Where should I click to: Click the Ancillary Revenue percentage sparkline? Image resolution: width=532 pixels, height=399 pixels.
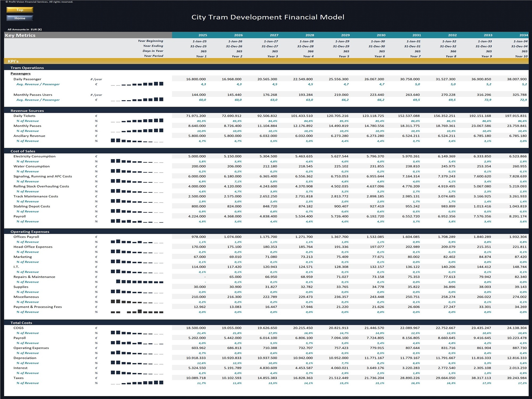[x=137, y=141]
